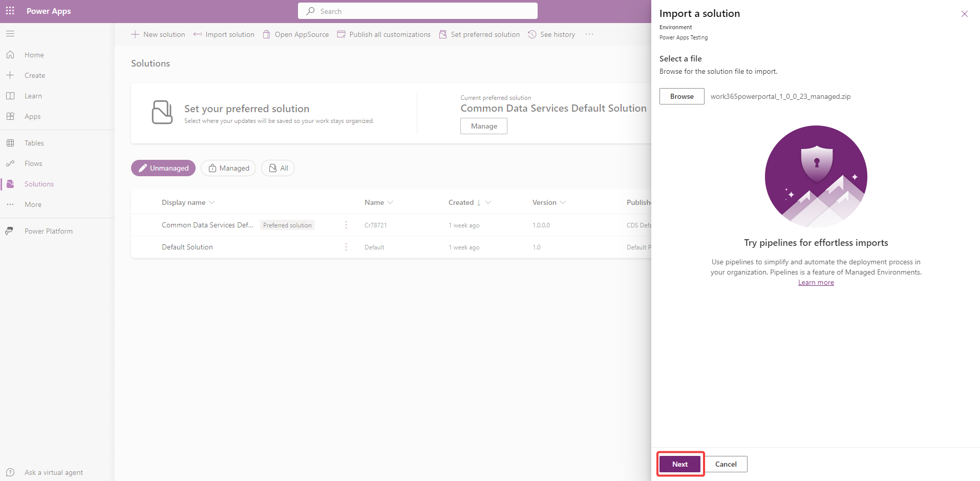Image resolution: width=980 pixels, height=481 pixels.
Task: Click the Default name cell
Action: click(374, 247)
